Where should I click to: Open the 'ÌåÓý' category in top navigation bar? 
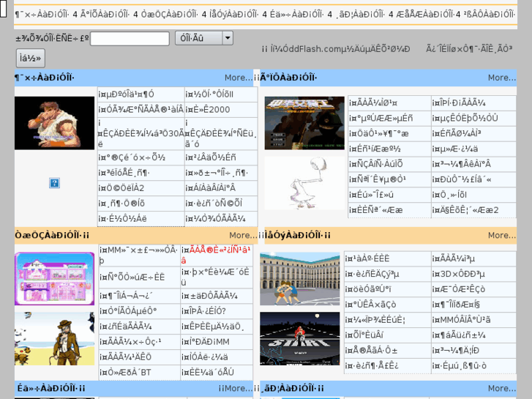[x=232, y=14]
